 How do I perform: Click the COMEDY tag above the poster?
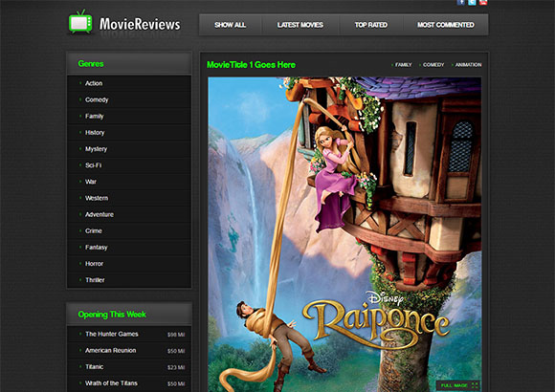tap(433, 65)
